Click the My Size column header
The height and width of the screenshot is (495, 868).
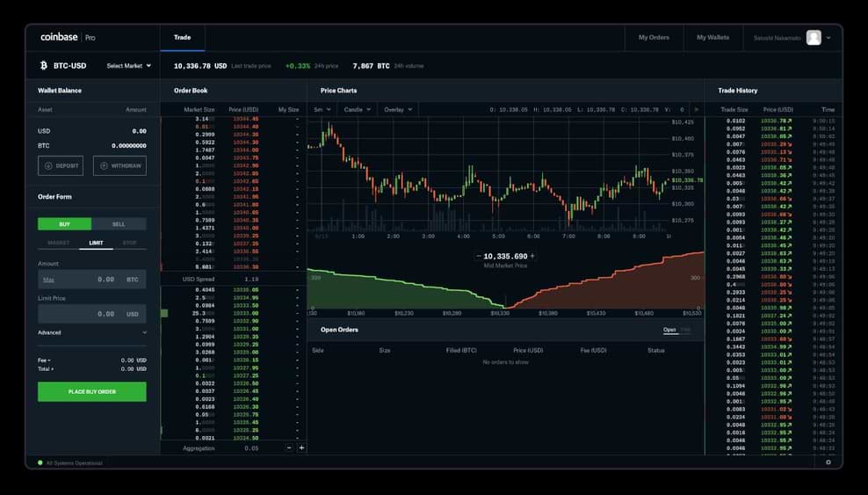tap(288, 110)
